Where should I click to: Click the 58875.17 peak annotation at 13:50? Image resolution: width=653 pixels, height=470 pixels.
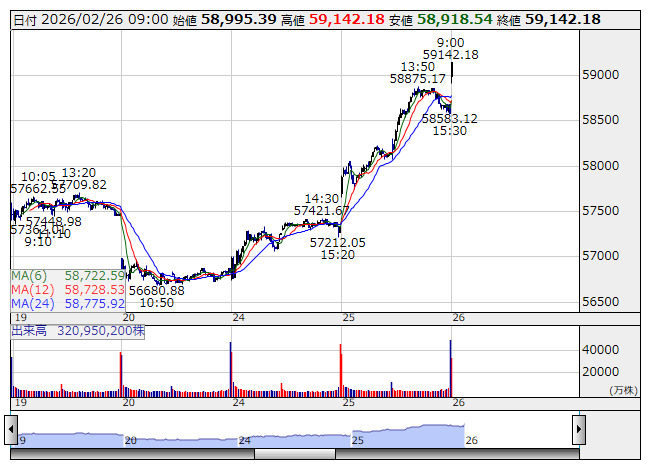(x=418, y=78)
